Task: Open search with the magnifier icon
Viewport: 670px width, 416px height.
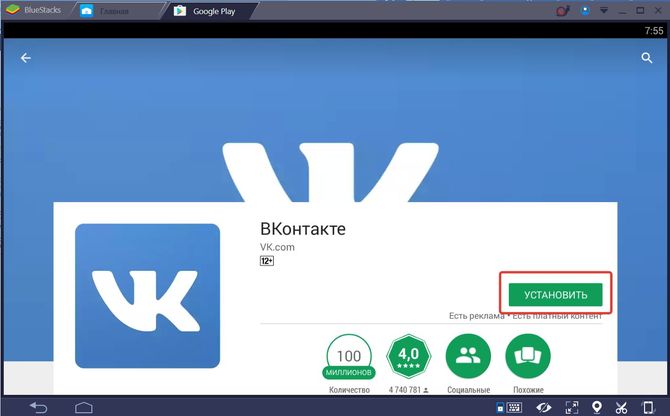Action: tap(647, 58)
